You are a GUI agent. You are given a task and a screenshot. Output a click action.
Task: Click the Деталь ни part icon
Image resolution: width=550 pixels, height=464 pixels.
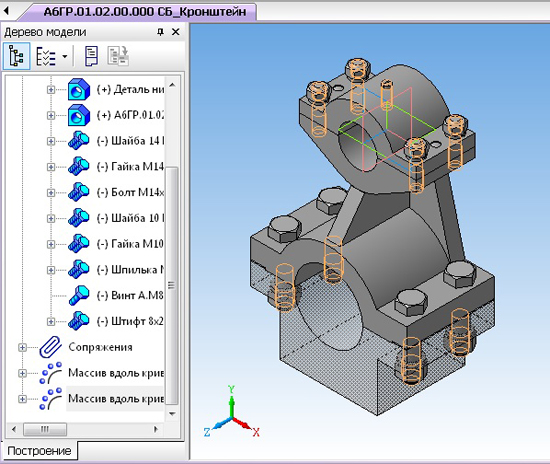[x=79, y=90]
